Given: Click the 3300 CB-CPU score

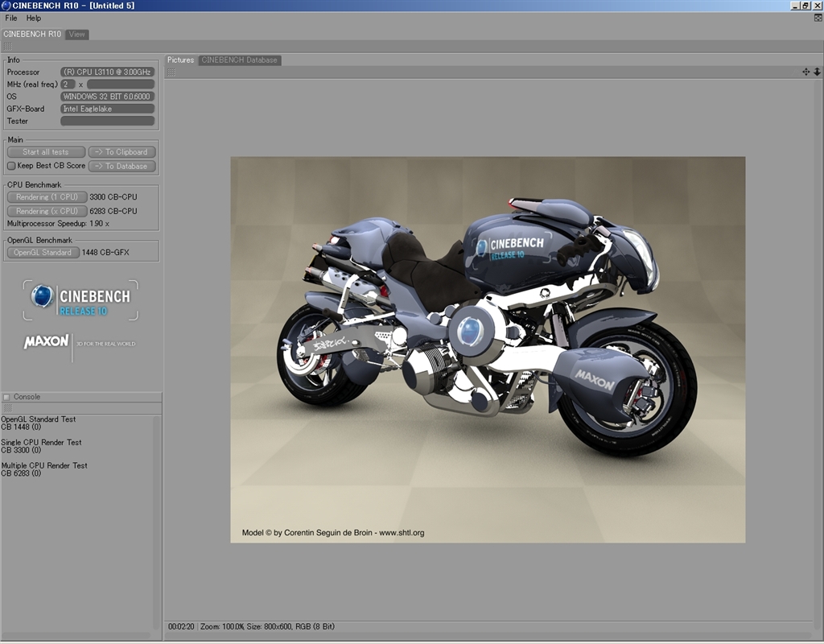Looking at the screenshot, I should coord(113,197).
